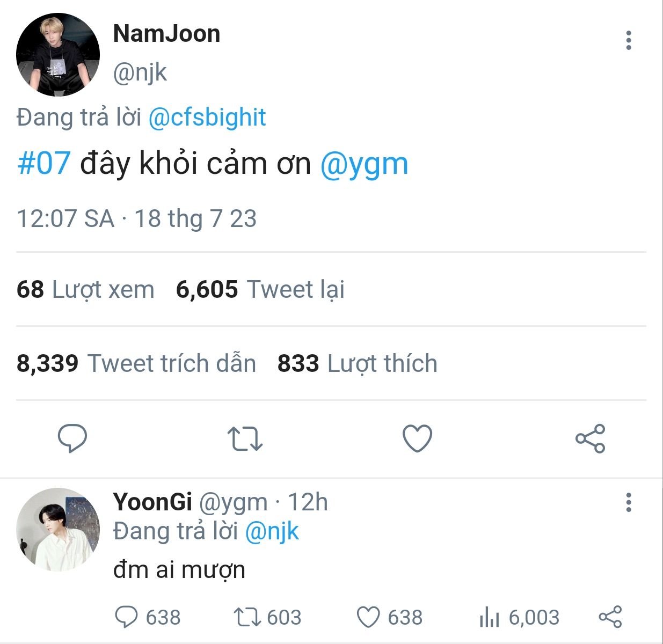Tap the reply icon under NamJoon's tweet
Image resolution: width=663 pixels, height=644 pixels.
[x=72, y=438]
